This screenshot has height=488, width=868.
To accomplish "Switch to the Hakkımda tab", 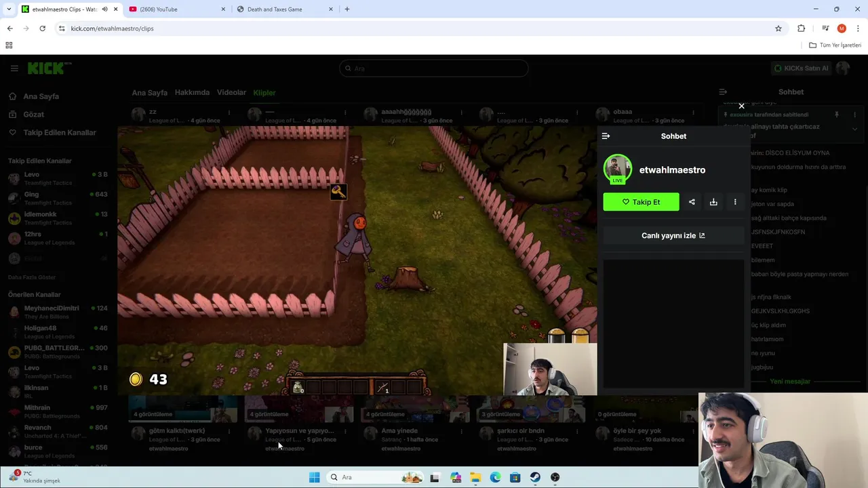I will coord(192,93).
